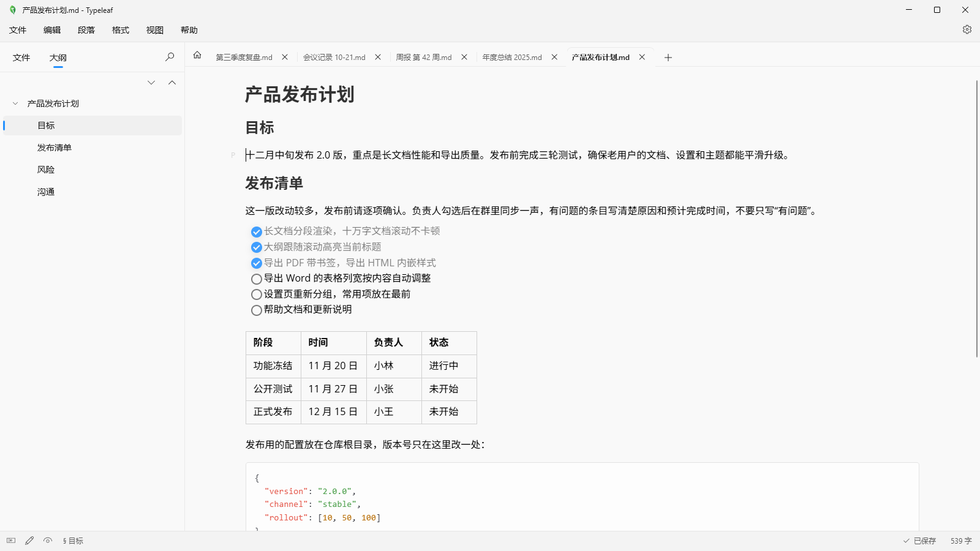Jump to 发布清单 in outline
The height and width of the screenshot is (551, 980).
pos(92,148)
